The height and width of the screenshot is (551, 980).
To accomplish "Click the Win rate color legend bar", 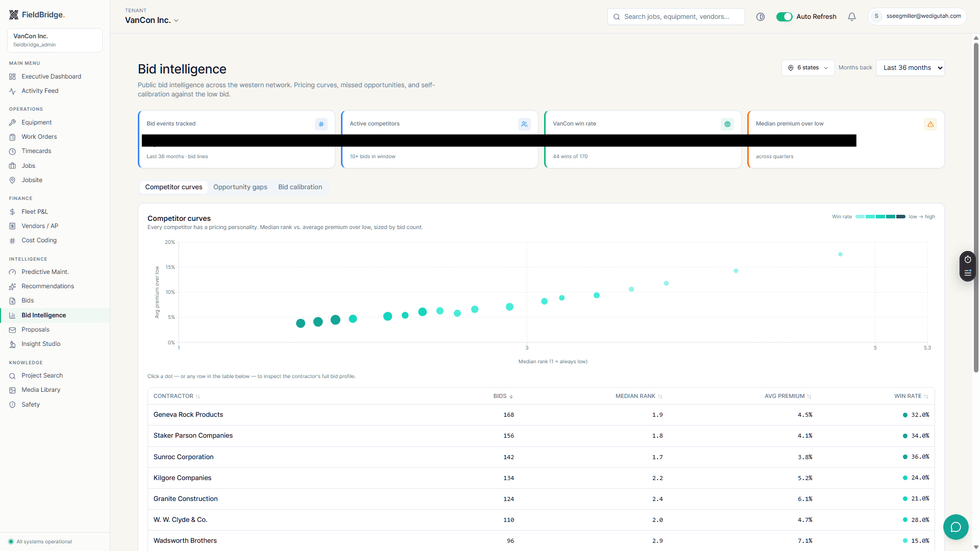I will (x=880, y=217).
